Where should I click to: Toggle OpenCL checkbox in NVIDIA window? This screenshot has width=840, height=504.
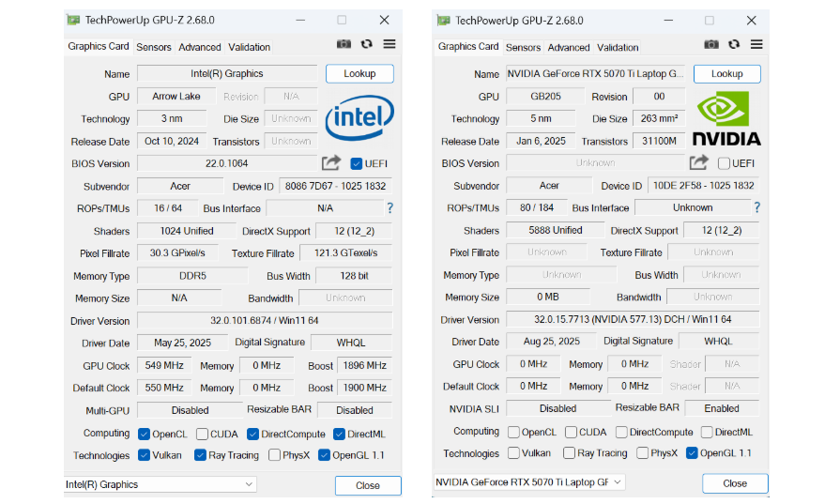[x=513, y=433]
